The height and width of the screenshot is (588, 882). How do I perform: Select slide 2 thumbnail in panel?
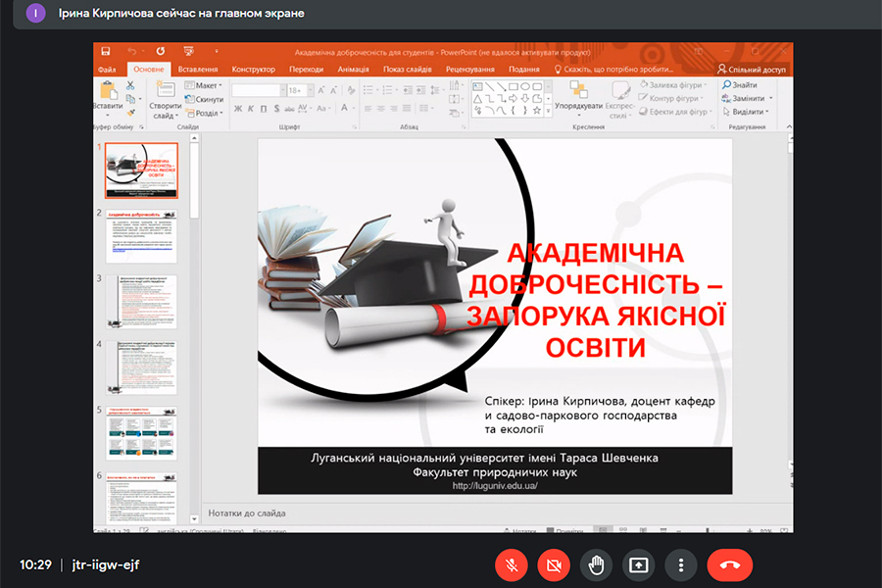tap(141, 237)
